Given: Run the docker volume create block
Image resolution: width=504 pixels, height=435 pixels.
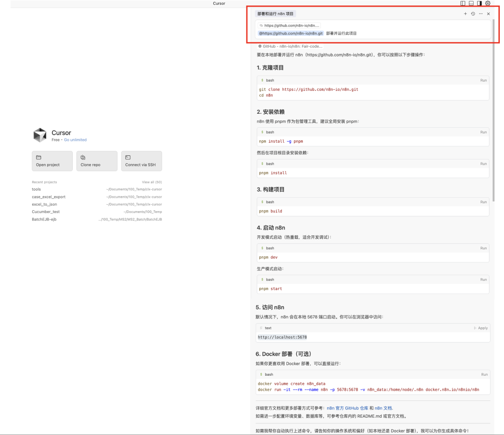Looking at the screenshot, I should pyautogui.click(x=484, y=374).
